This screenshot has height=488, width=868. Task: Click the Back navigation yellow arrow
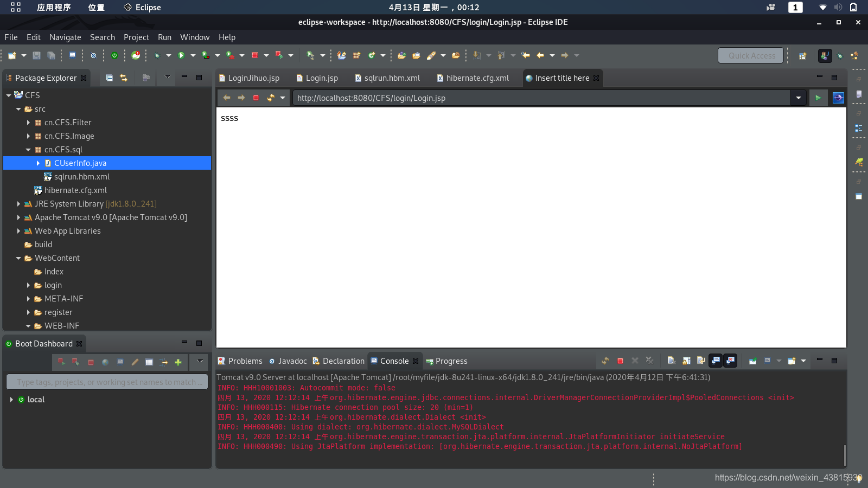coord(540,55)
